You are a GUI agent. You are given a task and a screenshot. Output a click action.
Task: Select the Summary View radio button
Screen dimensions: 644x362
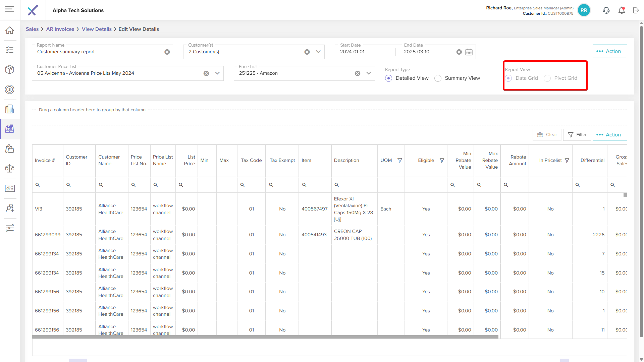[438, 78]
